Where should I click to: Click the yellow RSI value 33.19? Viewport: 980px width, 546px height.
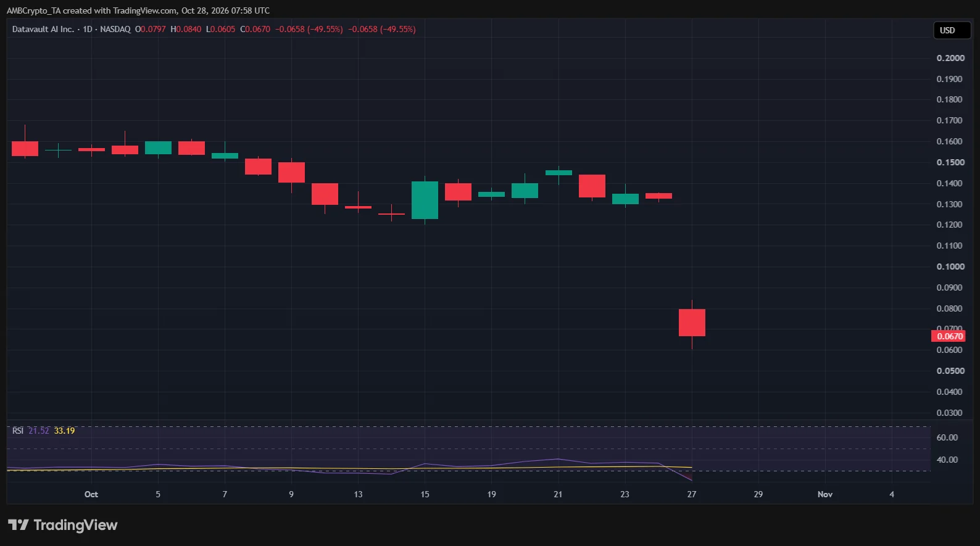click(x=64, y=431)
